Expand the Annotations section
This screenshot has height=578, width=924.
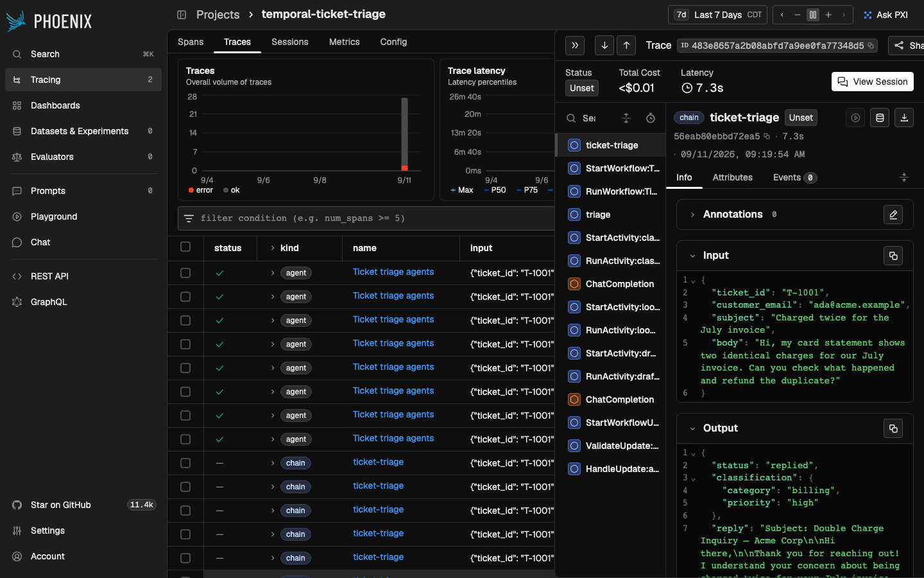point(692,215)
